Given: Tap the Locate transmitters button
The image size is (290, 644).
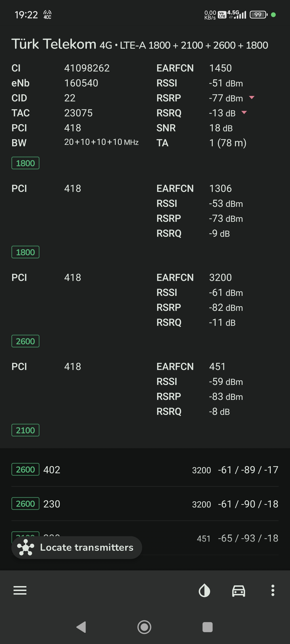Looking at the screenshot, I should click(77, 548).
